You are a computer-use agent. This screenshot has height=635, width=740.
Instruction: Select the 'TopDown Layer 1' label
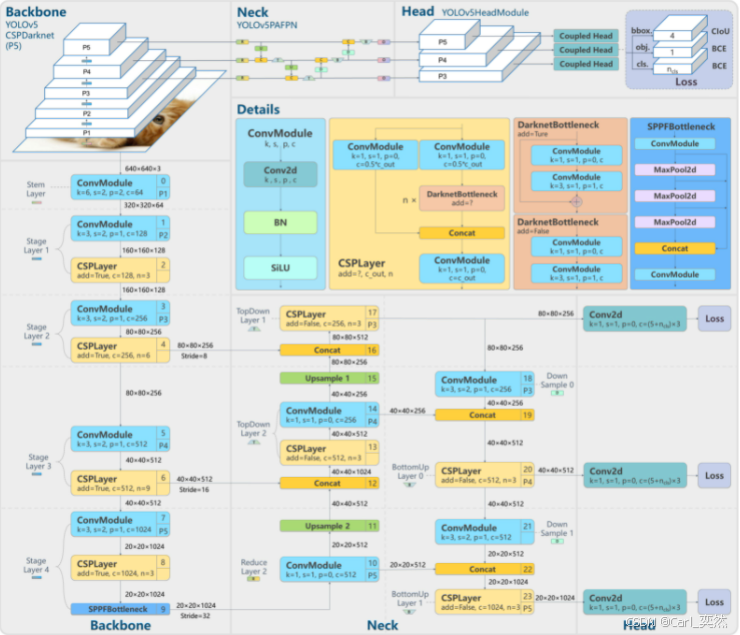tap(253, 316)
